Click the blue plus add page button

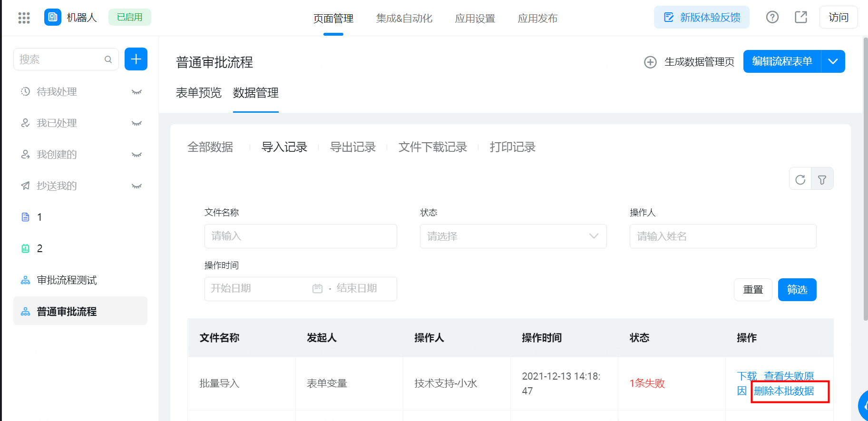[136, 59]
